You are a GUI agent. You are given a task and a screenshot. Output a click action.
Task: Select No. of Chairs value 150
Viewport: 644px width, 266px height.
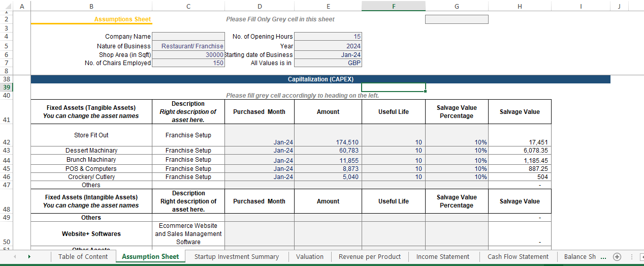coord(188,63)
